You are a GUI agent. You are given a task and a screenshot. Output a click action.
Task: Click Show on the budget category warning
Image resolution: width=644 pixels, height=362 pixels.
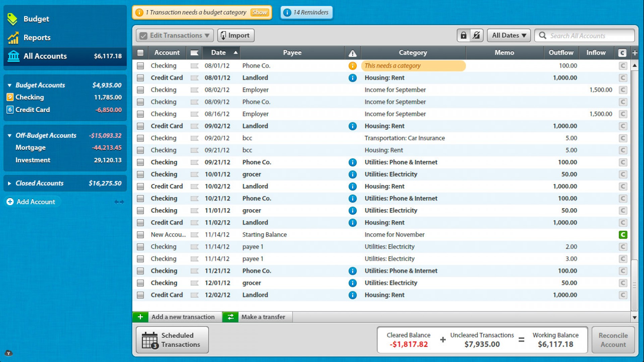260,12
